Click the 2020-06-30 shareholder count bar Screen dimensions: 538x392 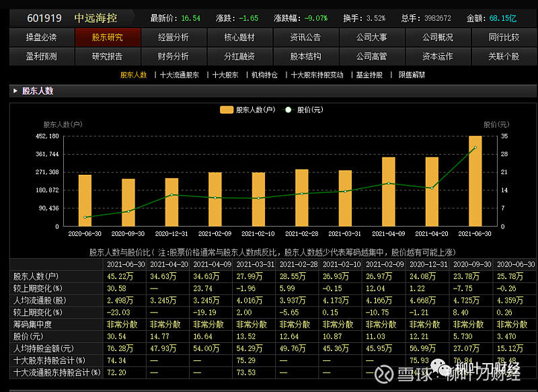coord(85,200)
